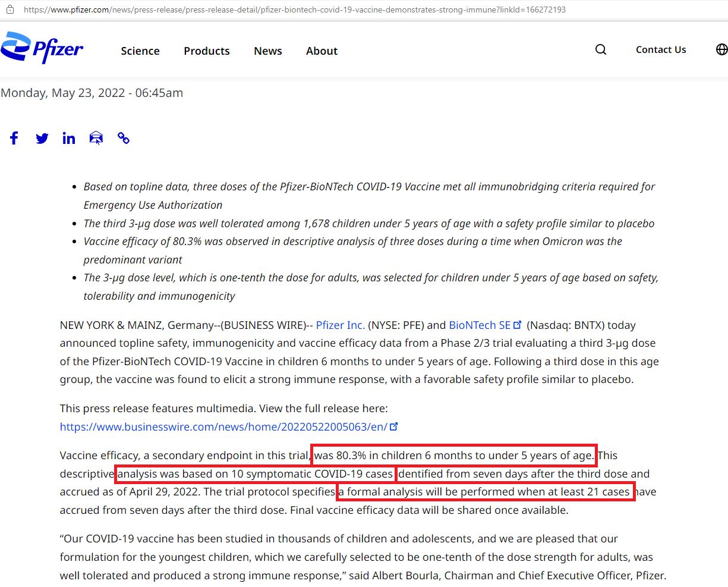
Task: Click the padlock icon in address bar
Action: click(10, 10)
